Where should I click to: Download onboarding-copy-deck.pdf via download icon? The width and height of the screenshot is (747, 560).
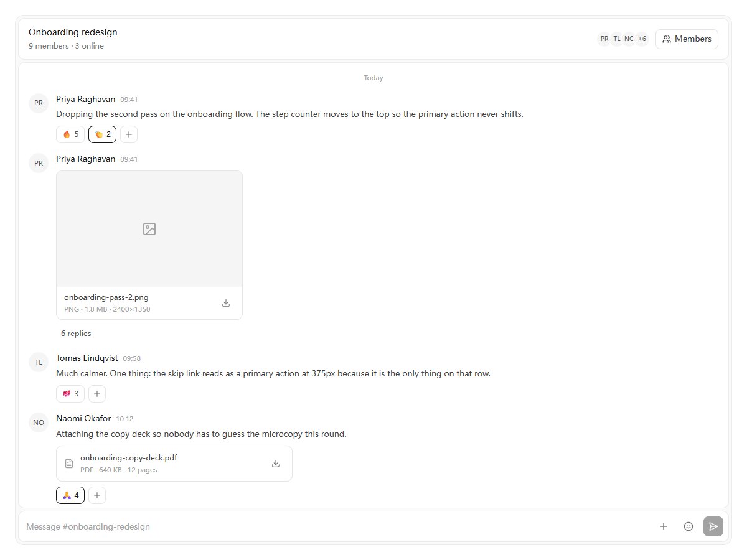276,464
